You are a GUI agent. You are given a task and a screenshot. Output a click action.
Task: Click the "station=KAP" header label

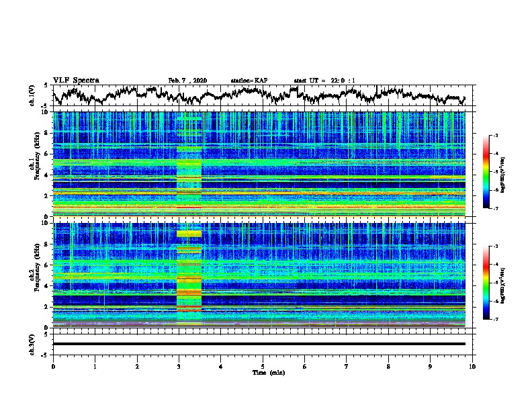point(249,81)
